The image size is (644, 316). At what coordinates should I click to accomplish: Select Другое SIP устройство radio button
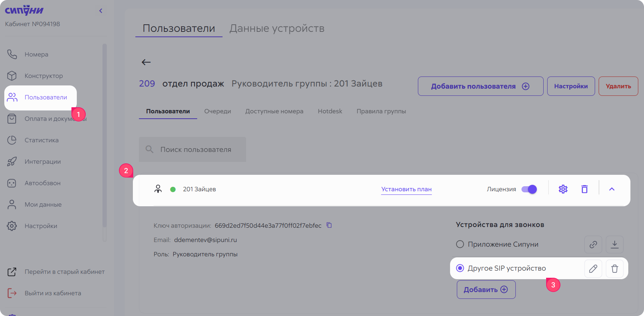coord(460,268)
